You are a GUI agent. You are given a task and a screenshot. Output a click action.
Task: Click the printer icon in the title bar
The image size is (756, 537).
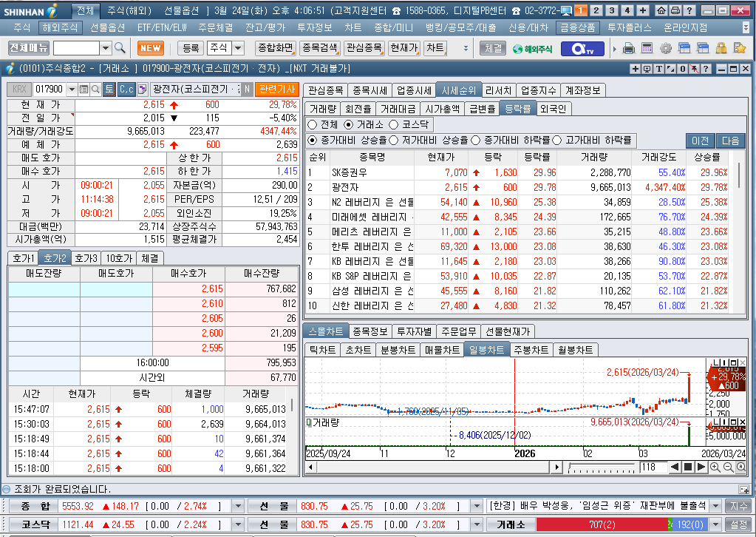coord(675,10)
